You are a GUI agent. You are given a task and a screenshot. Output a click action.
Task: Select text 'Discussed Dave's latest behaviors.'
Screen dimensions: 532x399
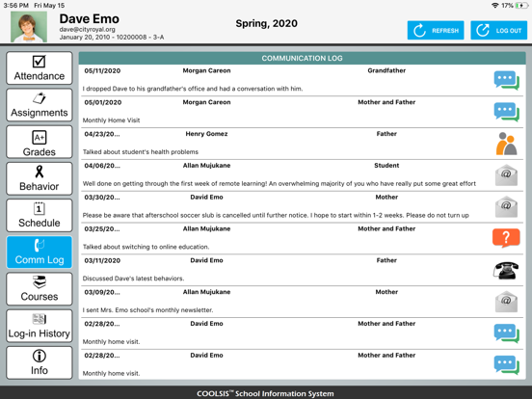coord(133,279)
